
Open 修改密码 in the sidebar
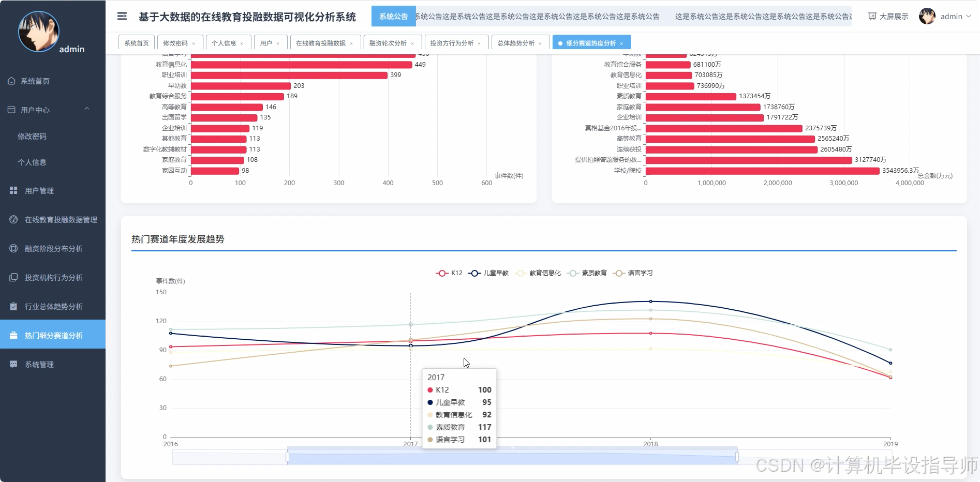[32, 137]
